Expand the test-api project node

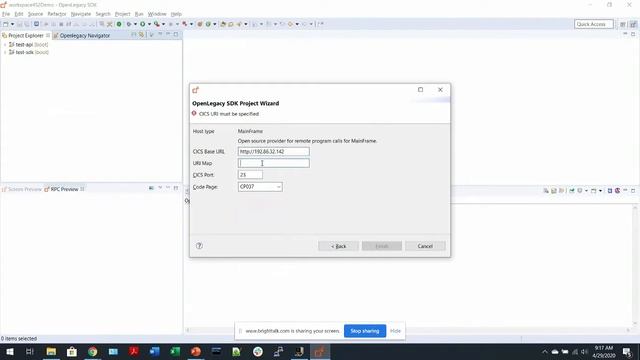(4, 44)
